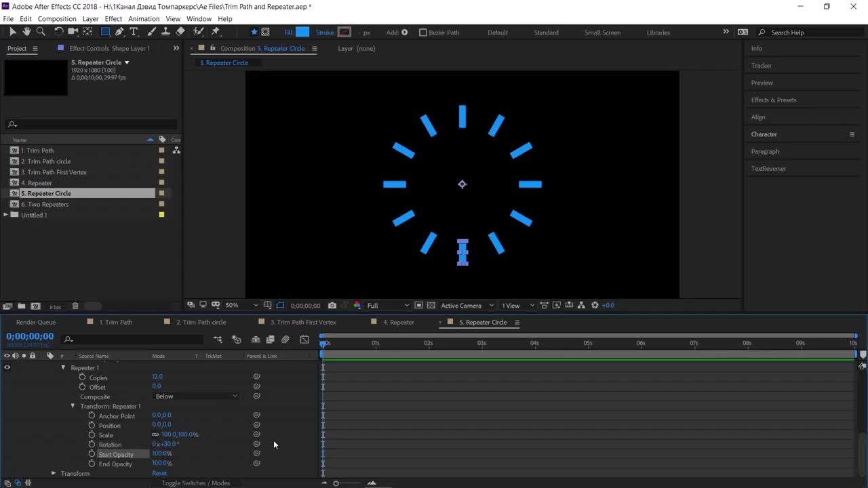Select the Small Screen workspace
The image size is (868, 488).
602,33
